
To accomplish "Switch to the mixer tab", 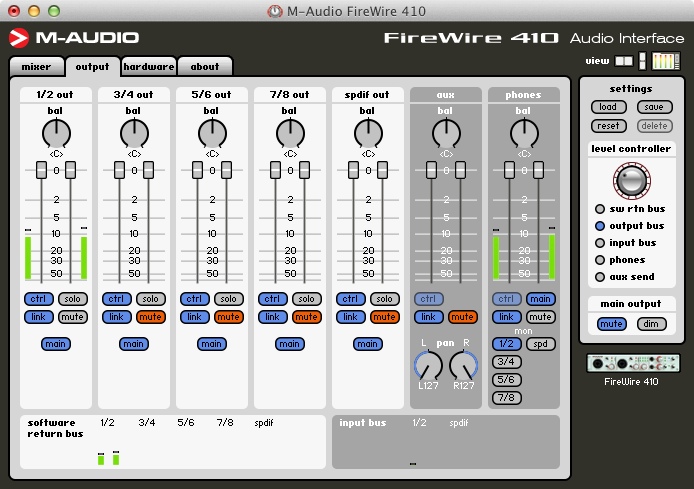I will pos(36,67).
